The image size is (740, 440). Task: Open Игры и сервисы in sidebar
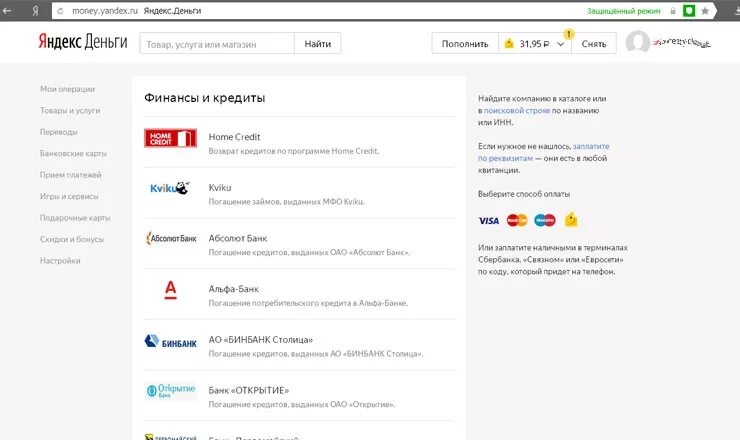[69, 196]
